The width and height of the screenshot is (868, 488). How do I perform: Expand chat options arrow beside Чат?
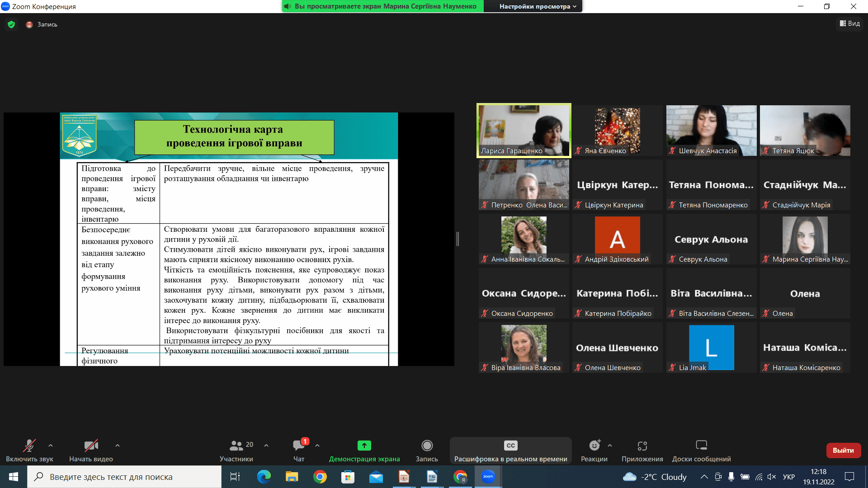317,446
